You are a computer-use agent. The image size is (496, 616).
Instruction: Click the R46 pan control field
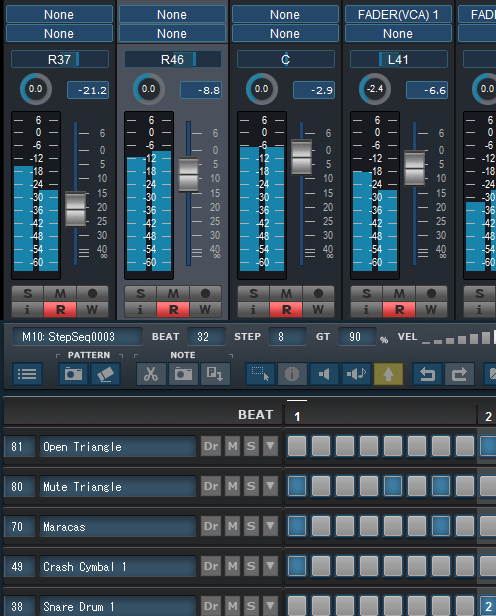(172, 60)
